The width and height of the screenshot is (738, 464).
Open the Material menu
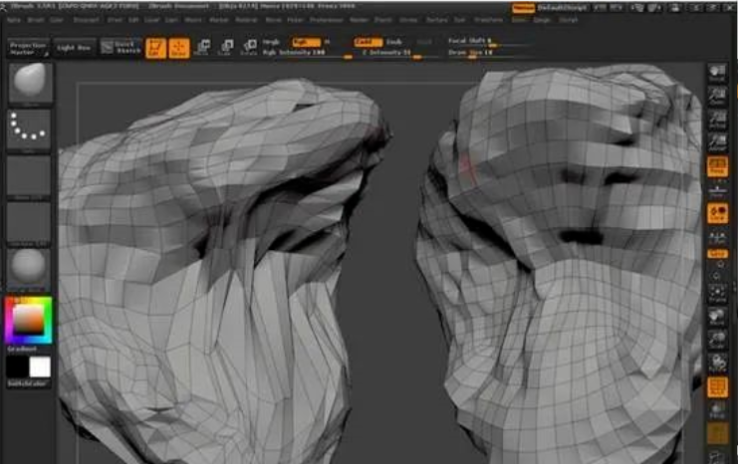(x=246, y=20)
